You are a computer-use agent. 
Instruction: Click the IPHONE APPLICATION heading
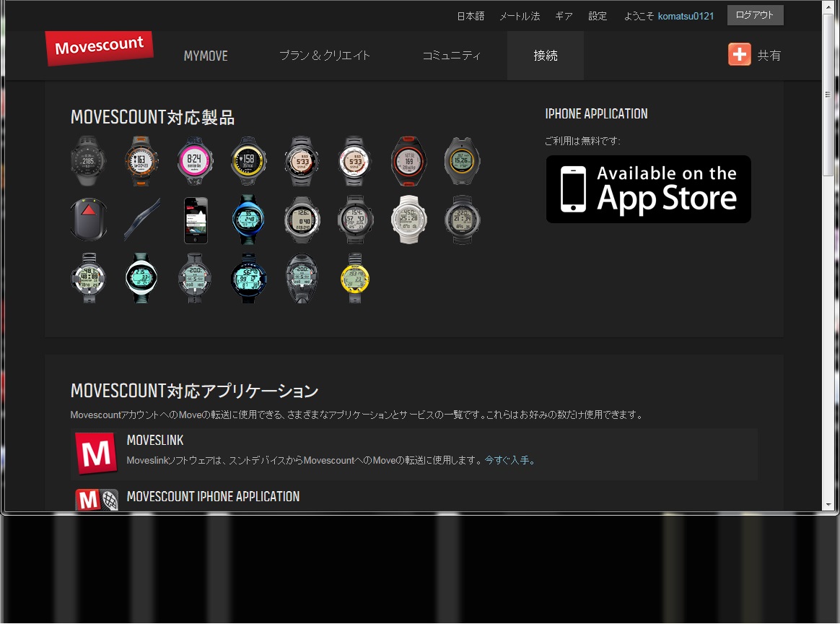(596, 113)
